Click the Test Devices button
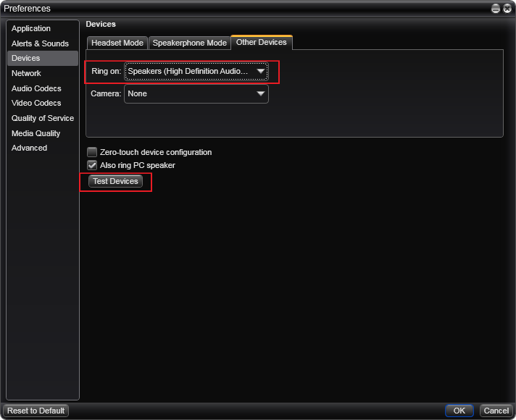This screenshot has height=420, width=516. point(115,181)
